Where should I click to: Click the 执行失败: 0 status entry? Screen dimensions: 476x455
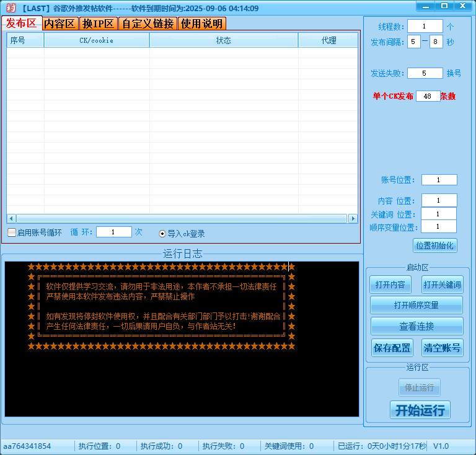[x=223, y=446]
